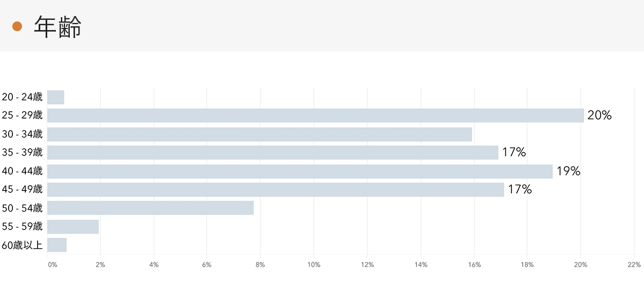Click the 17% label for 35 - 39歲
This screenshot has width=644, height=292.
(514, 152)
